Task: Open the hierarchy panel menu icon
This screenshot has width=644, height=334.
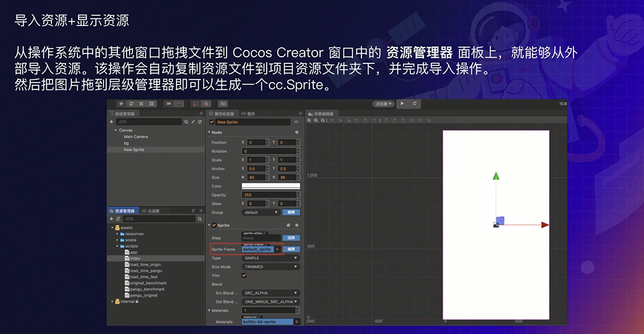Action: pos(201,113)
